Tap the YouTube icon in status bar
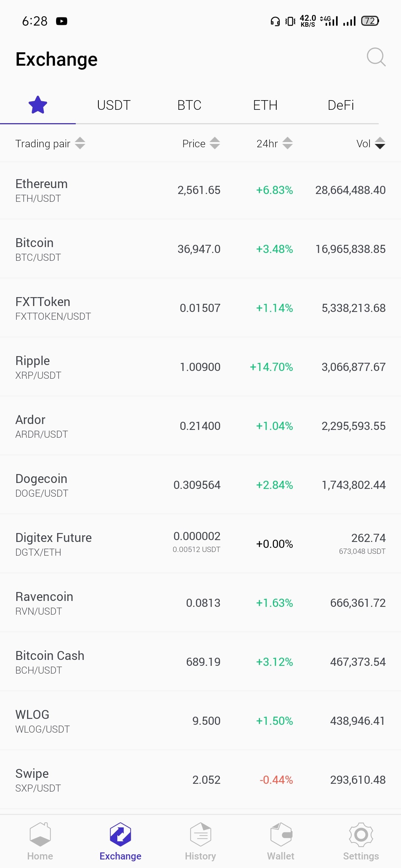This screenshot has width=401, height=868. 62,21
